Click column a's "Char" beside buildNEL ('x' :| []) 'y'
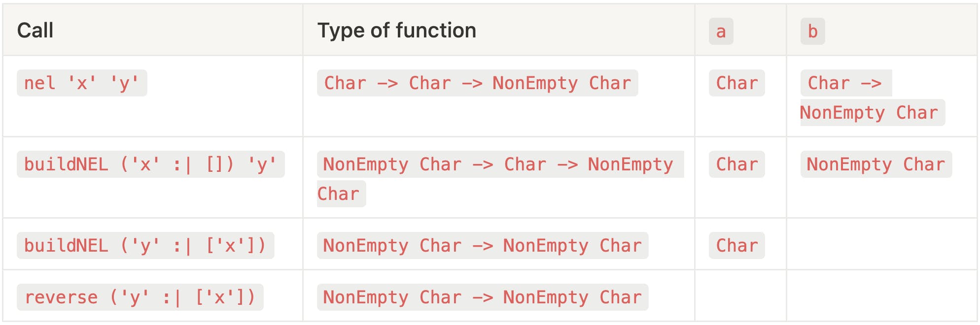The width and height of the screenshot is (980, 325). [736, 164]
